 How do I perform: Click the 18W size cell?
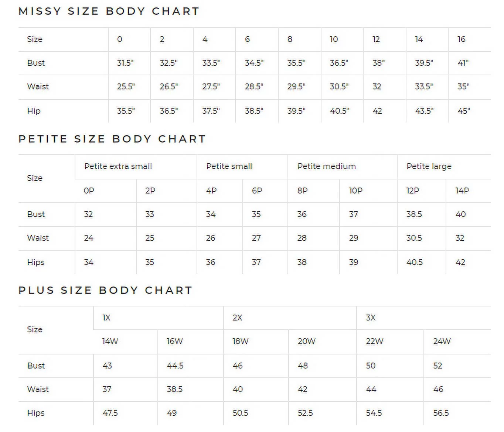tap(240, 341)
